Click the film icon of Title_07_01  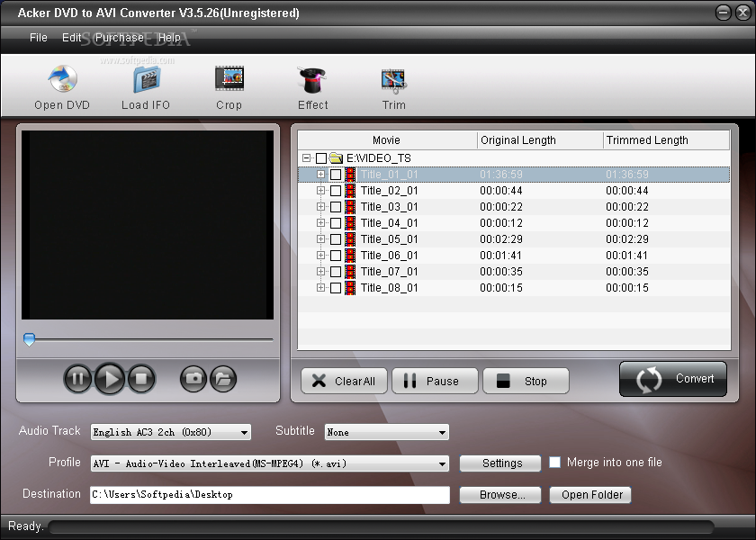tap(350, 272)
